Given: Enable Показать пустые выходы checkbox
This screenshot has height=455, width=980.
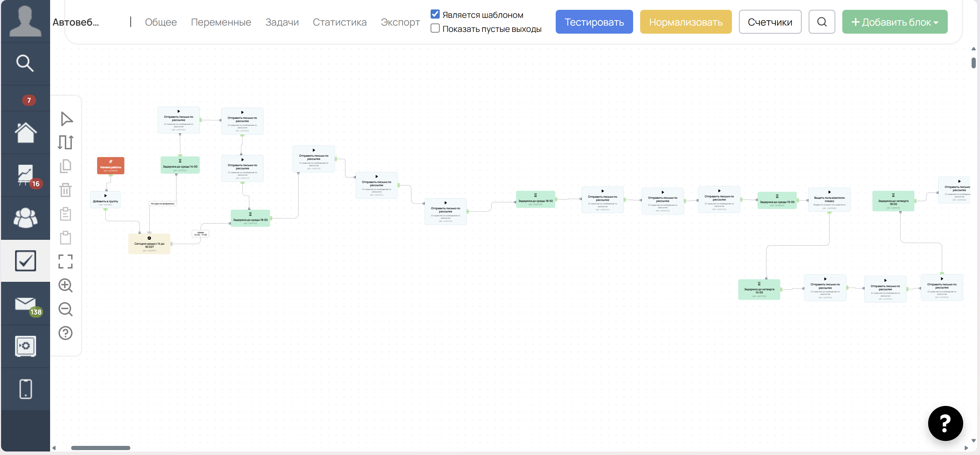Looking at the screenshot, I should point(435,28).
